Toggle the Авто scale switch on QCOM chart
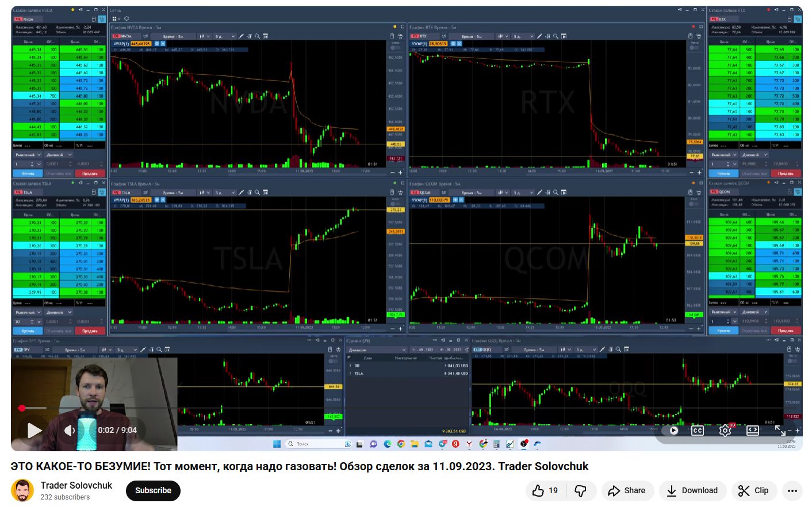 695,203
